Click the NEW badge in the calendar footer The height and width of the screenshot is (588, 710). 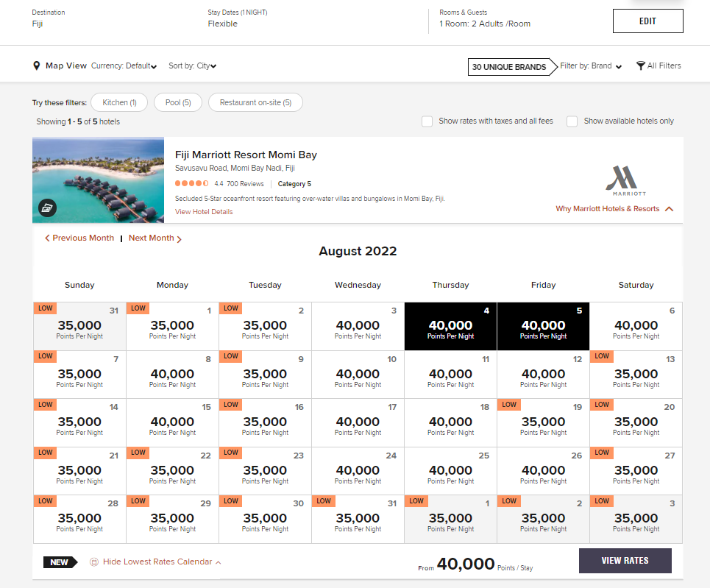click(58, 562)
